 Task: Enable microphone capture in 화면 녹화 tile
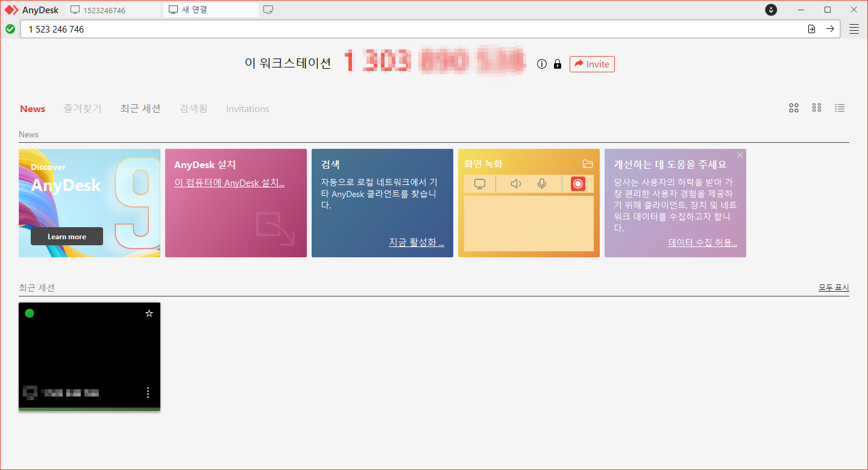[541, 184]
